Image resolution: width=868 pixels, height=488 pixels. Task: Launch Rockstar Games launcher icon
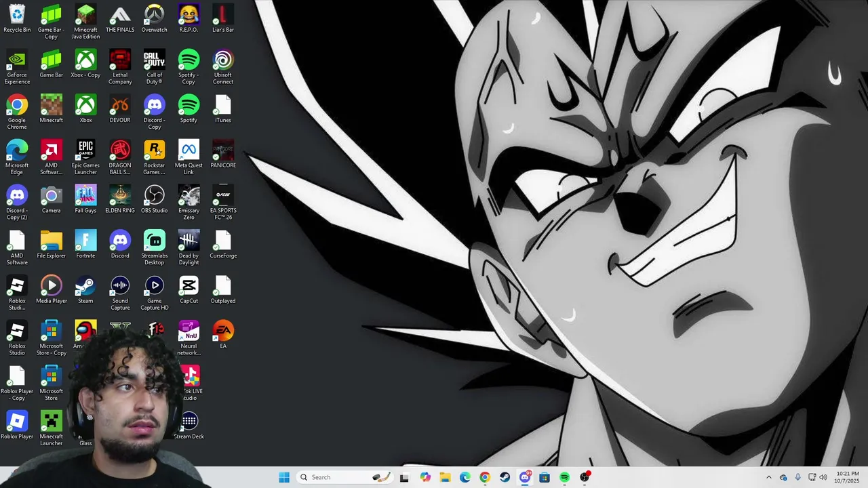coord(154,157)
